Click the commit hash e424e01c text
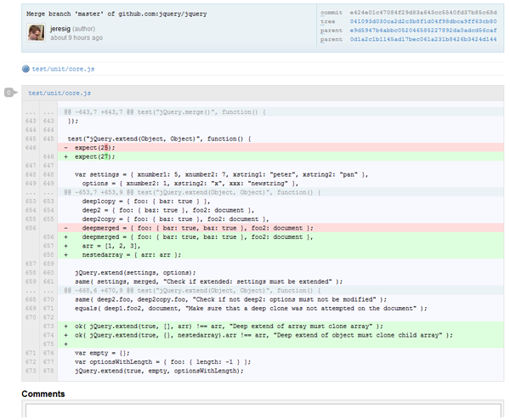 click(x=423, y=13)
